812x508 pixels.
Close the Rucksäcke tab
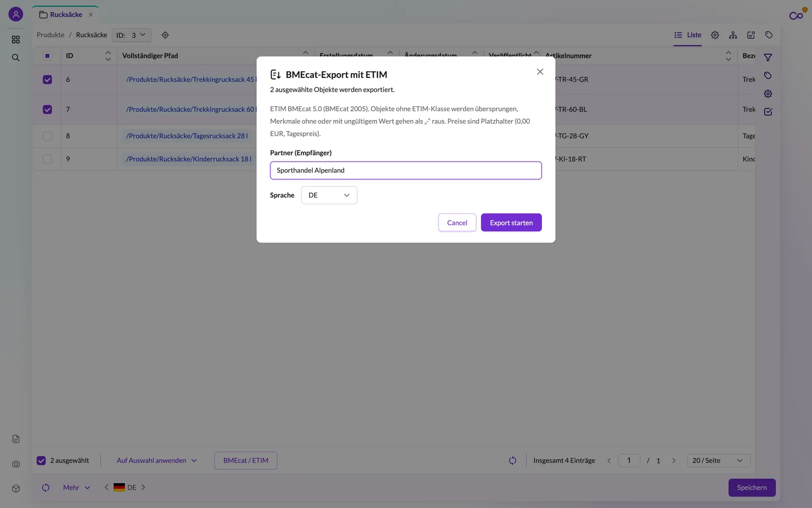tap(91, 15)
